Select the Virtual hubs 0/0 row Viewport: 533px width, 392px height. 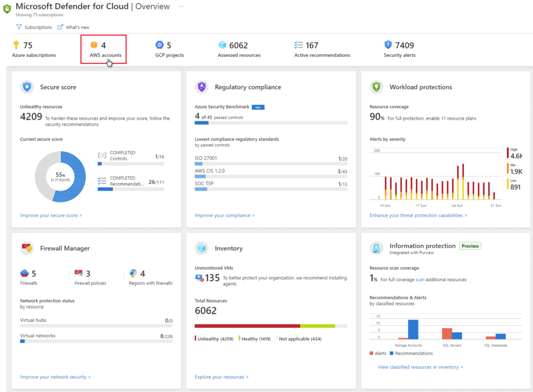96,322
